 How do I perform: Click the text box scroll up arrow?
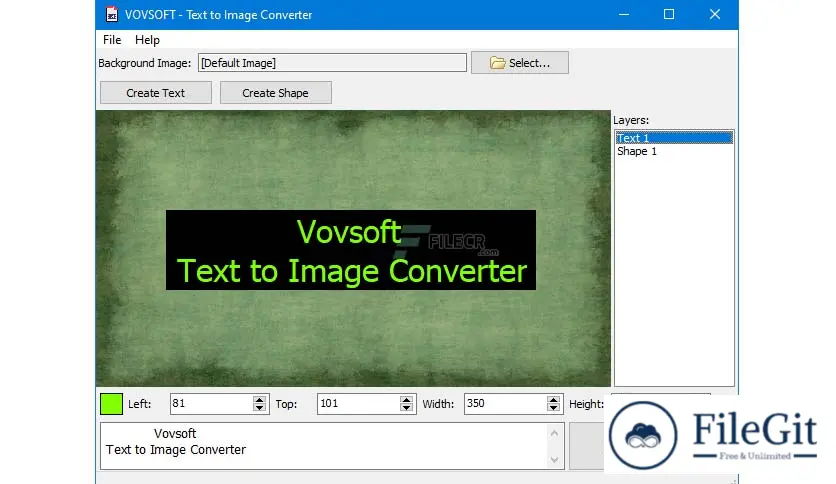point(554,433)
